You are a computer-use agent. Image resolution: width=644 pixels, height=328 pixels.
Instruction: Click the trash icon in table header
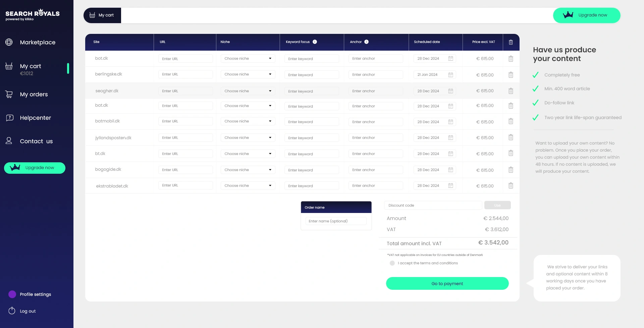pos(511,42)
